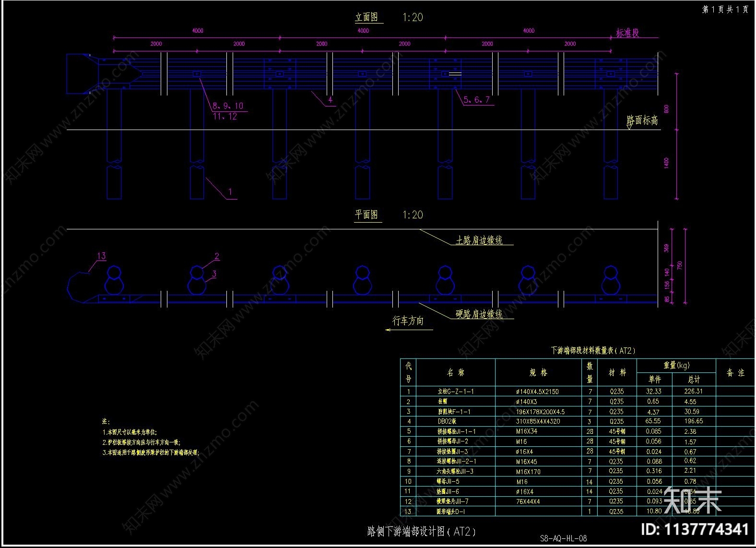
Task: Select the 土路肩边缘线 annotation
Action: [x=479, y=240]
